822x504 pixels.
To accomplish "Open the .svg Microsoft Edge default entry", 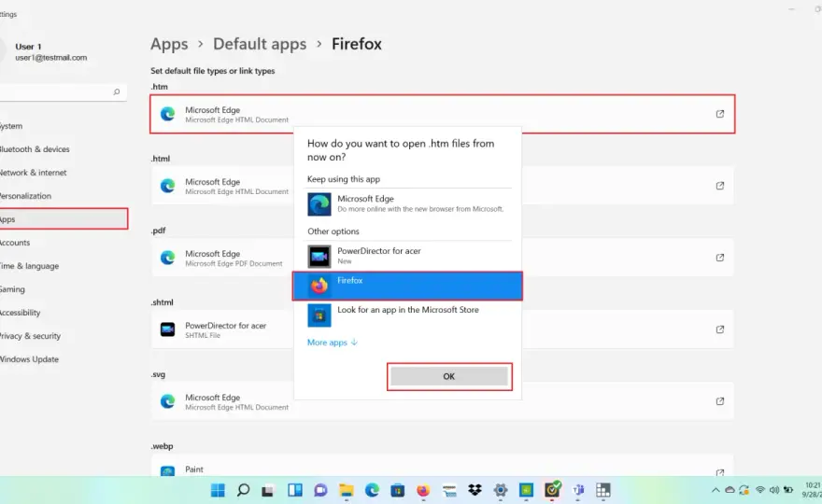I will tap(443, 400).
